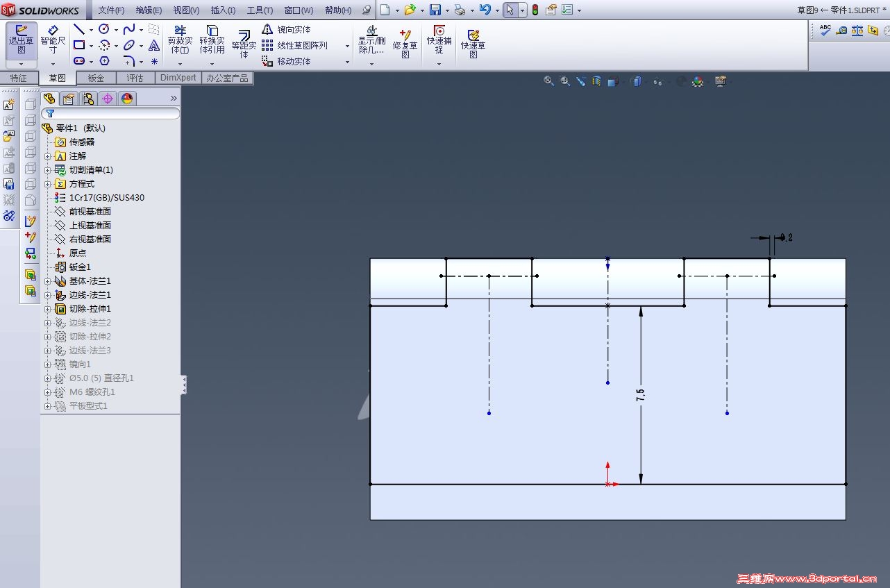Click 镜向实体 mirror entities button
The height and width of the screenshot is (588, 890).
coord(286,30)
